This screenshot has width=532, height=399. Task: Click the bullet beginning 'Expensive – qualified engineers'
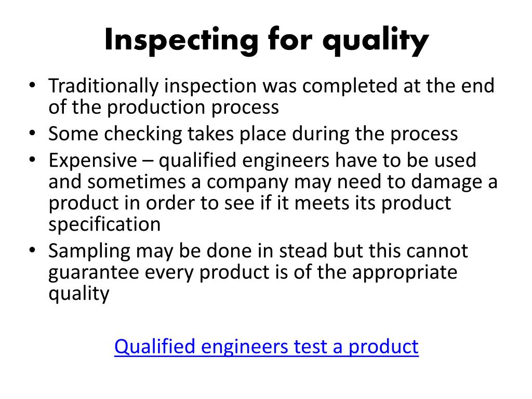273,192
